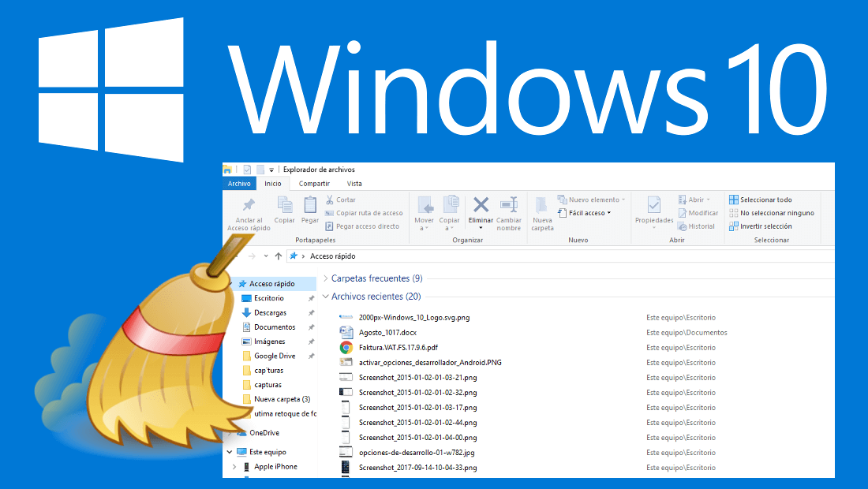Image resolution: width=868 pixels, height=489 pixels.
Task: Unpin Google Drive using its pin icon
Action: 311,356
